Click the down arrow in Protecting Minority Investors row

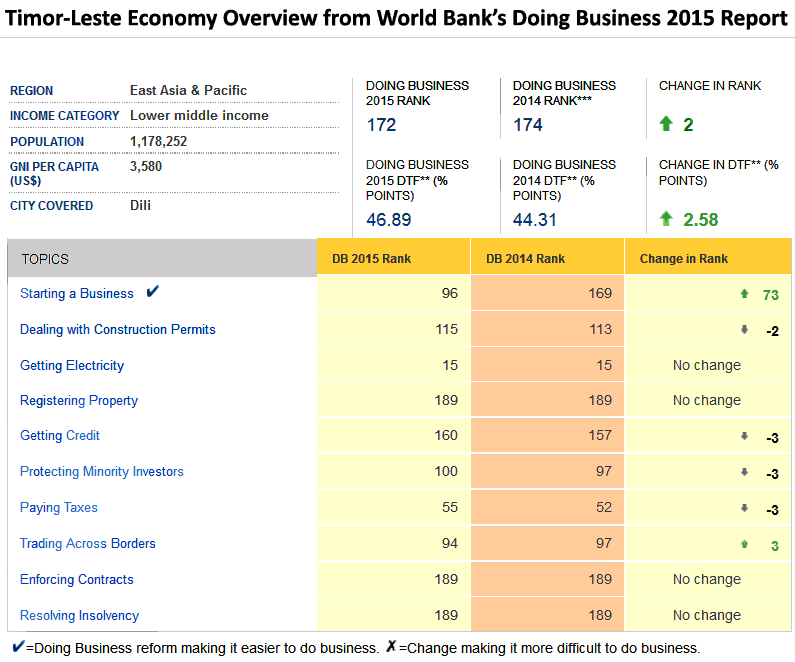pos(744,472)
